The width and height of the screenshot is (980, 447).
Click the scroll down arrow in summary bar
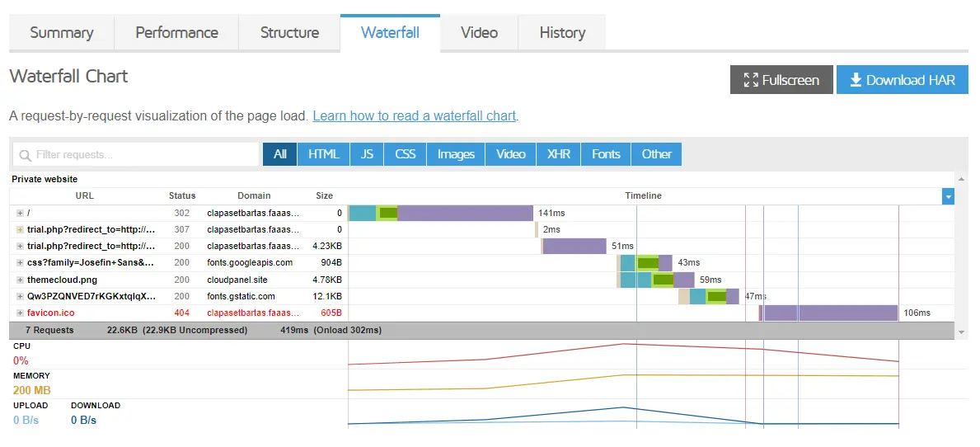[960, 331]
